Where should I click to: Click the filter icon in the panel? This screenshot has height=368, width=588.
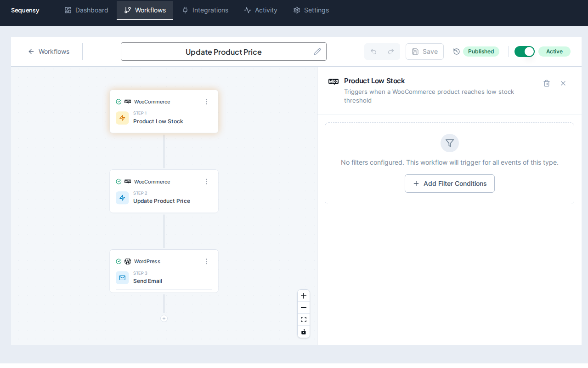click(x=449, y=143)
